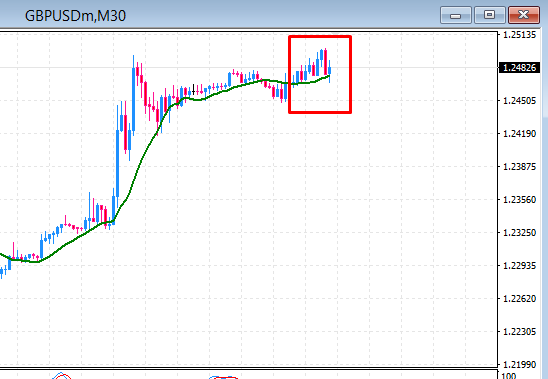Click the 1.22935 price scale label
Viewport: 548px width, 379px height.
519,265
